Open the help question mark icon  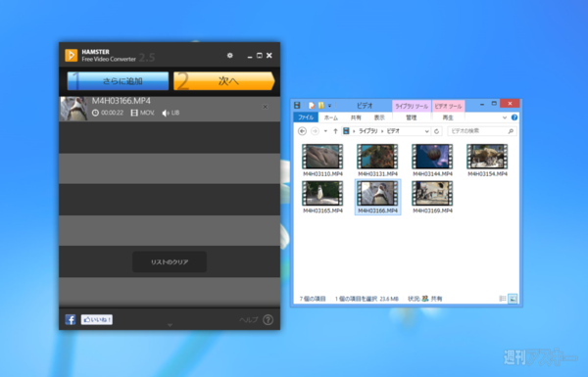pyautogui.click(x=268, y=319)
